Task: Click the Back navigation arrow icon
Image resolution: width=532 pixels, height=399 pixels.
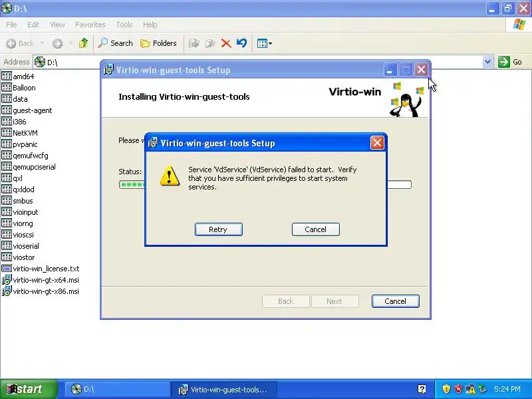Action: click(11, 43)
